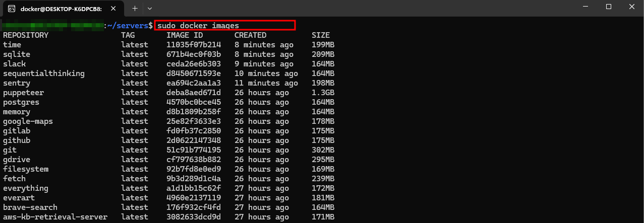Click the SIZE column header
644x223 pixels.
pos(321,35)
